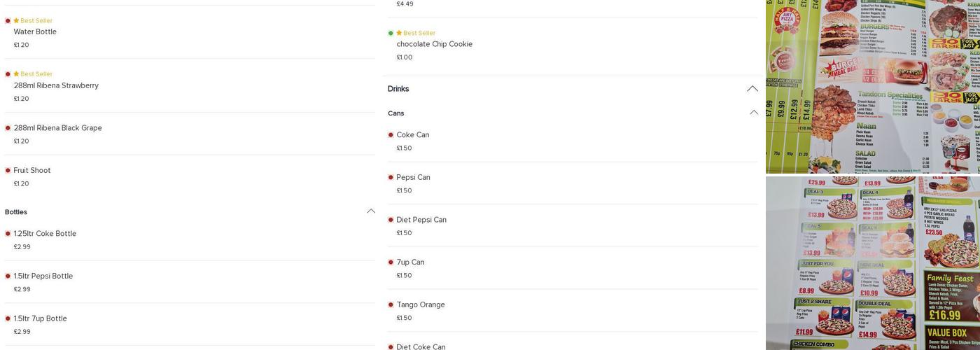This screenshot has width=980, height=350.
Task: Click the red dot next to Fruit Shoot
Action: [8, 170]
